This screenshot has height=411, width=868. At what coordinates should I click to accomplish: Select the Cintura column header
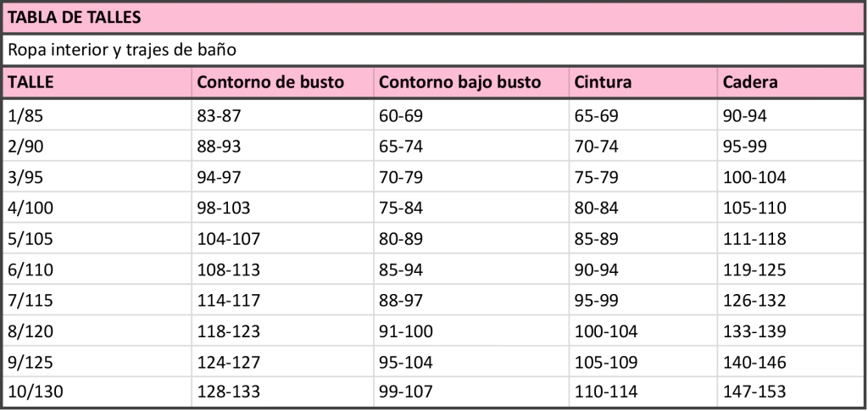(x=603, y=83)
